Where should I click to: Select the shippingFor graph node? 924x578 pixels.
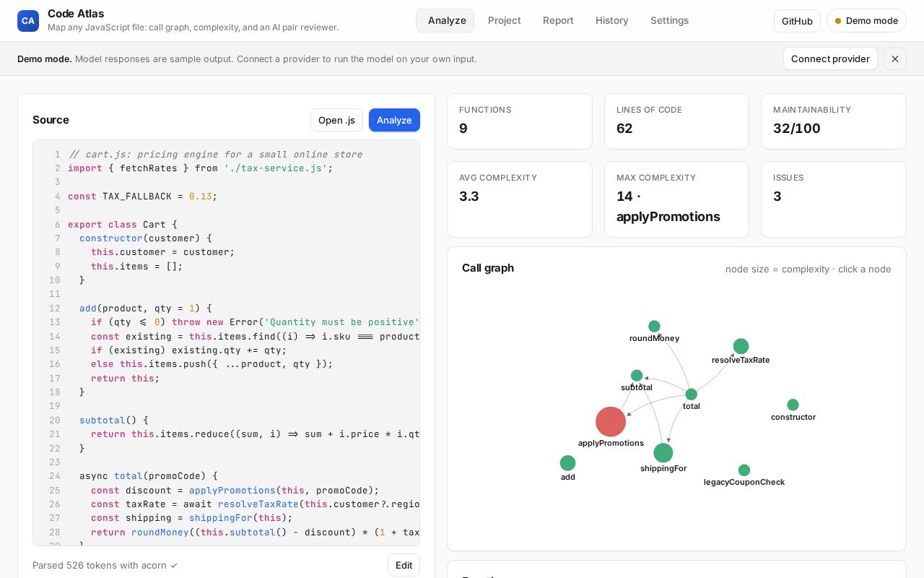pos(663,453)
